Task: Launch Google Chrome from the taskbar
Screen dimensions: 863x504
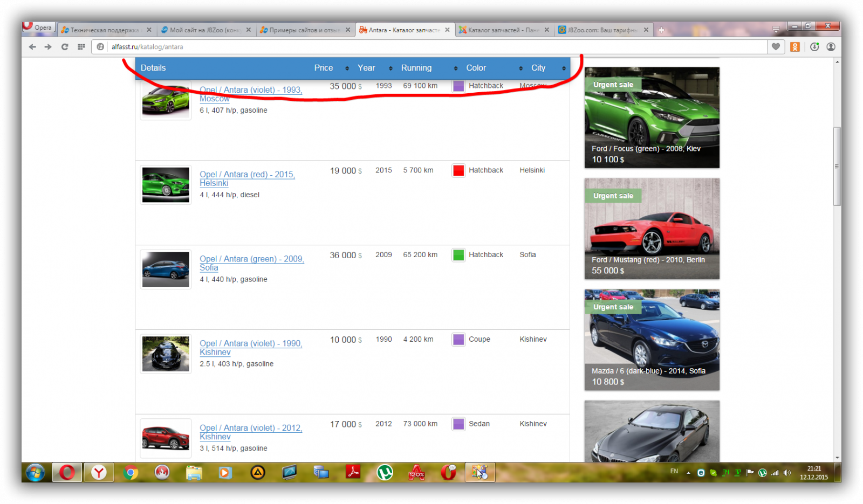Action: click(x=130, y=473)
